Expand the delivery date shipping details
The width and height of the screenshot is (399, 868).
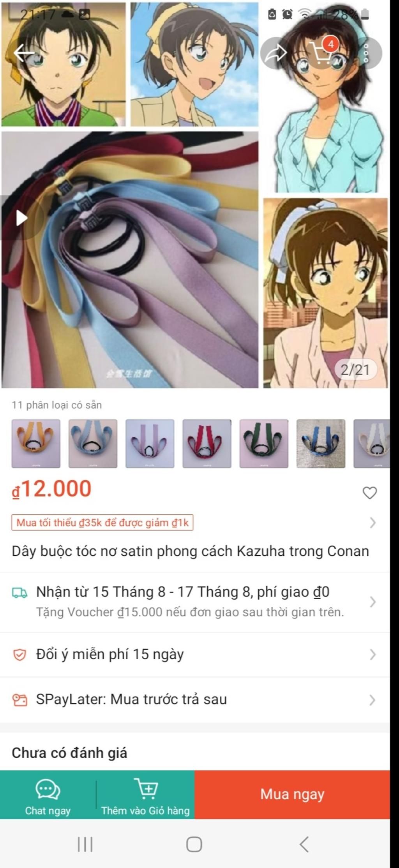tap(195, 602)
